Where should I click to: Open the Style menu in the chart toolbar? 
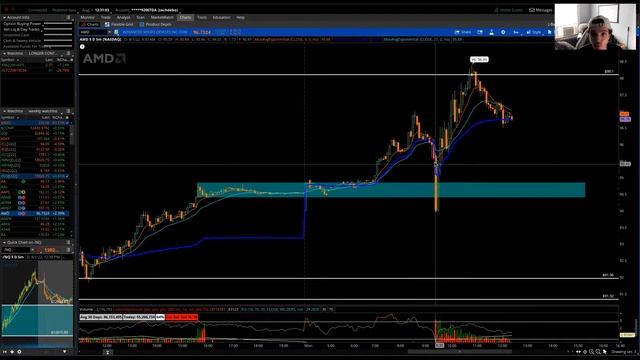point(534,32)
